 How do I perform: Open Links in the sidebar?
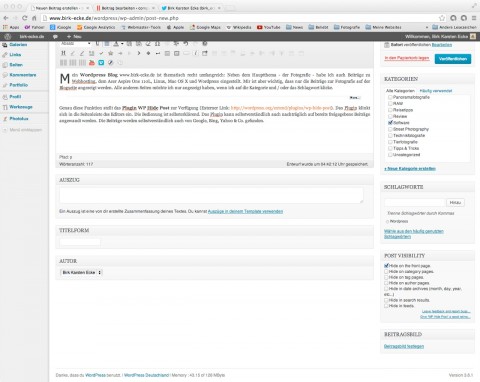pyautogui.click(x=15, y=55)
